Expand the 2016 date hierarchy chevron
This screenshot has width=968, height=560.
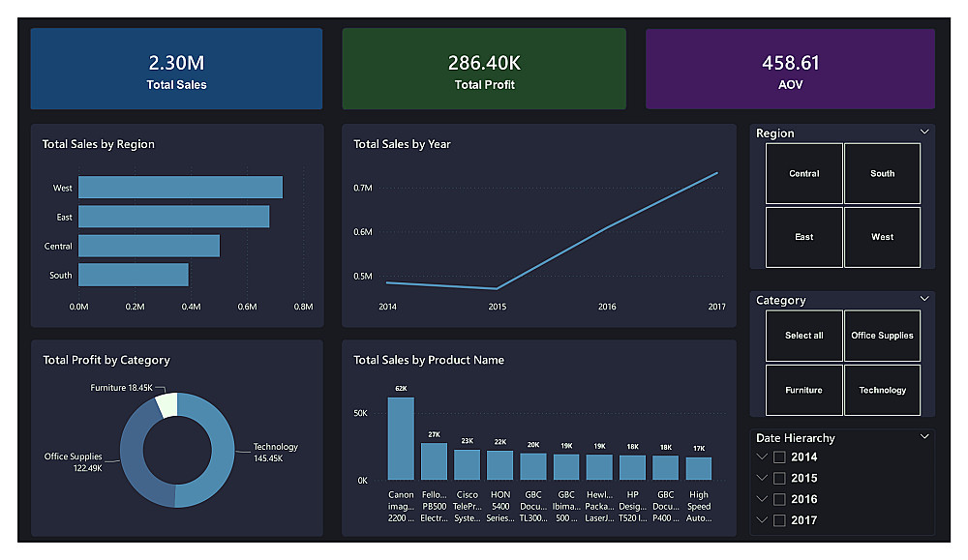pos(762,499)
